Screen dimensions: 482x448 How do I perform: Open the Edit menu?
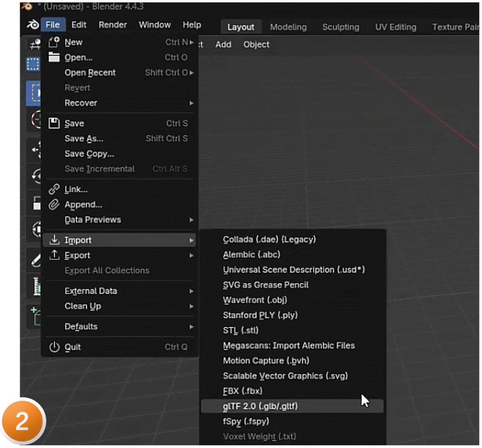(x=79, y=24)
